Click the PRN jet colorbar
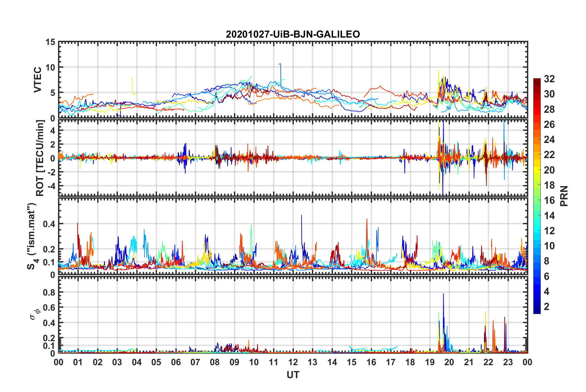This screenshot has height=392, width=586. [x=537, y=196]
